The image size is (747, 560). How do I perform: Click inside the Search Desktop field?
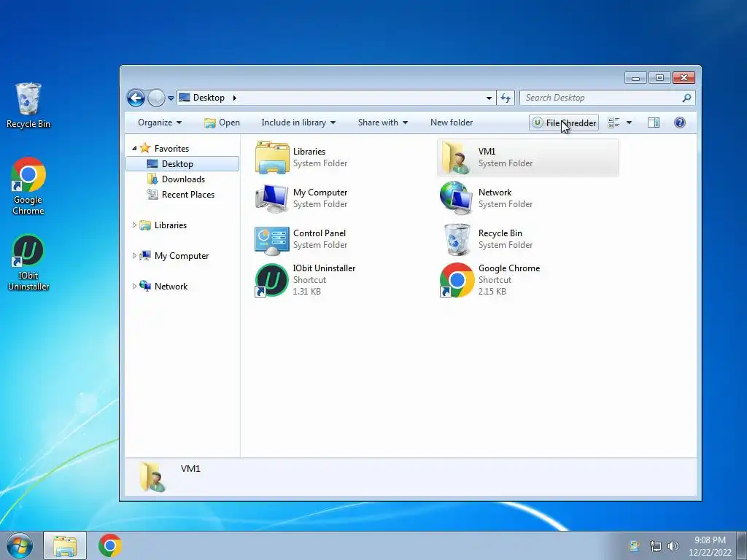pos(601,98)
